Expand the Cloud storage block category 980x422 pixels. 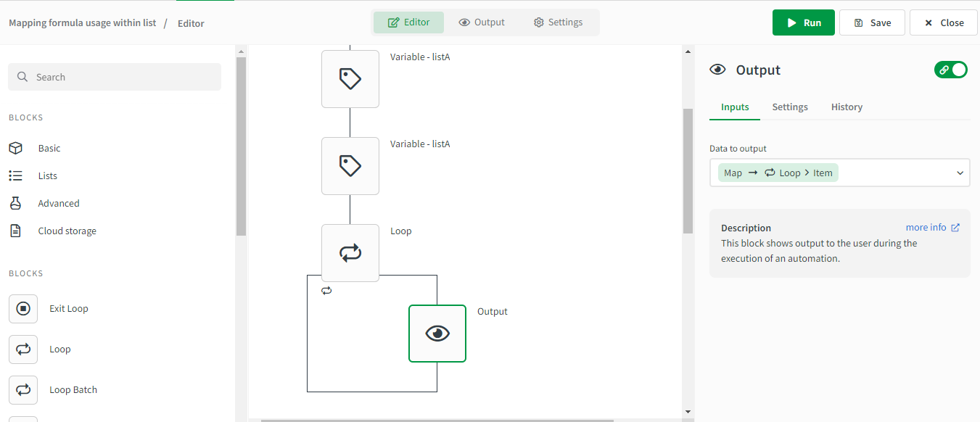click(67, 231)
